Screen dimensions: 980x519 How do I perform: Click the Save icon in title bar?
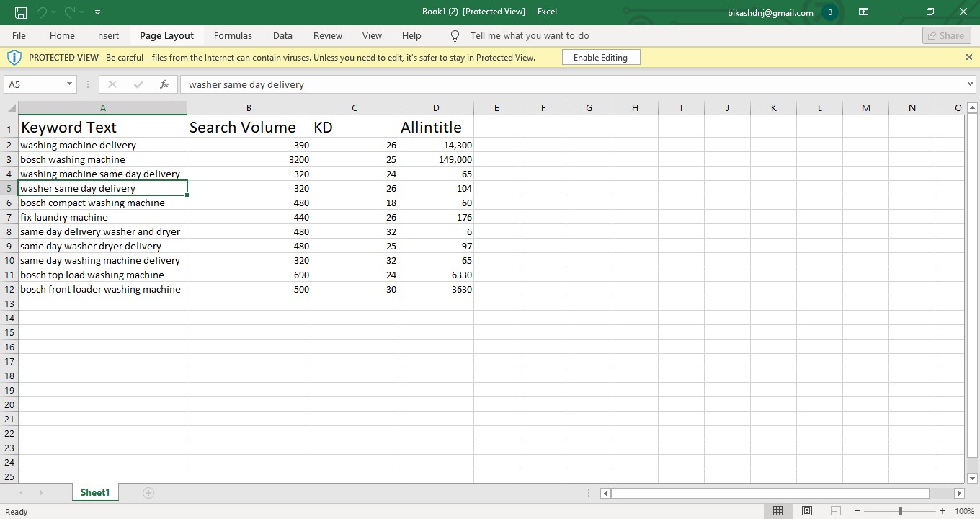coord(20,12)
